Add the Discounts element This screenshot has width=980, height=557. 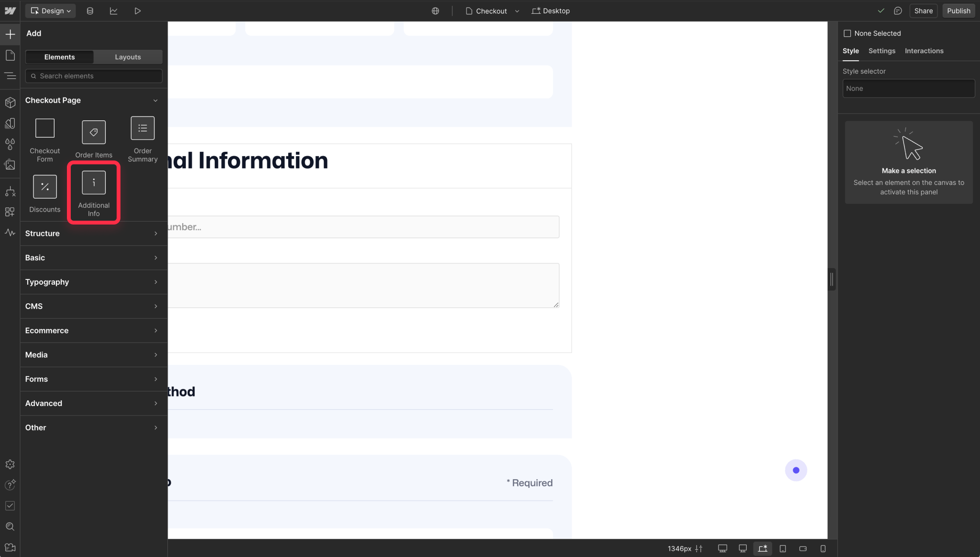(45, 194)
